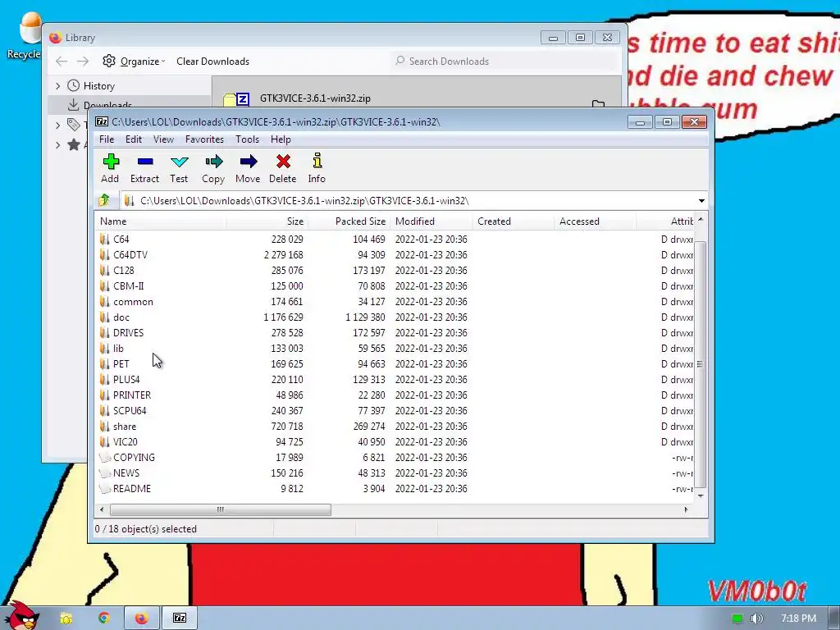
Task: Click the red Delete toolbar icon
Action: coord(283,162)
